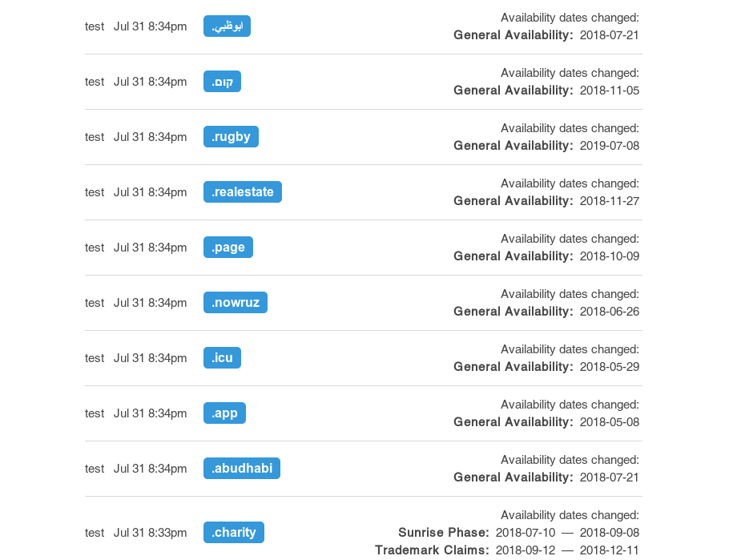Open the .abudhabi TLD badge
The height and width of the screenshot is (560, 729).
[x=242, y=469]
